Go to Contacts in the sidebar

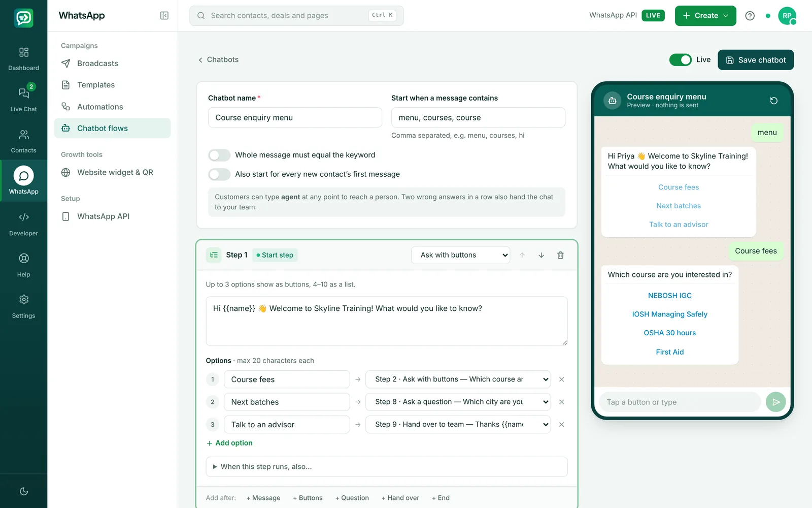[23, 141]
